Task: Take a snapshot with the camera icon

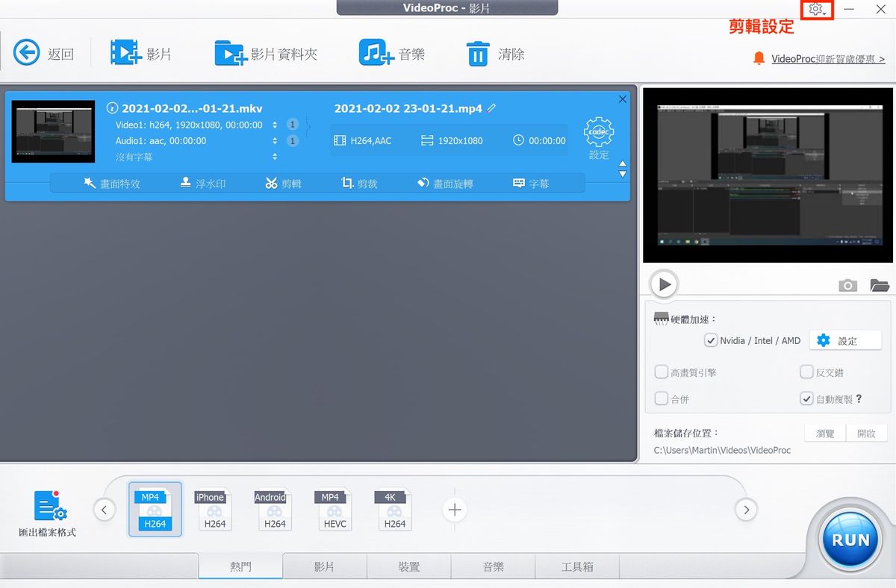Action: (847, 285)
